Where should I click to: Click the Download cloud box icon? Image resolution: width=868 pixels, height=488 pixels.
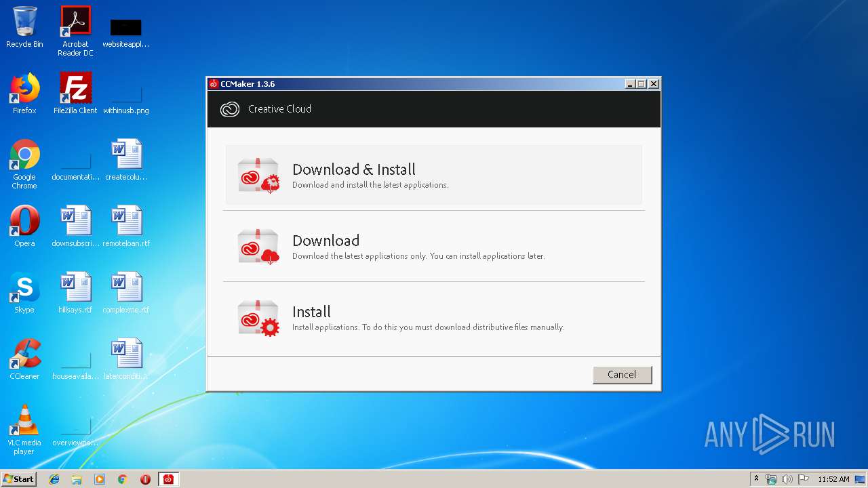click(259, 247)
